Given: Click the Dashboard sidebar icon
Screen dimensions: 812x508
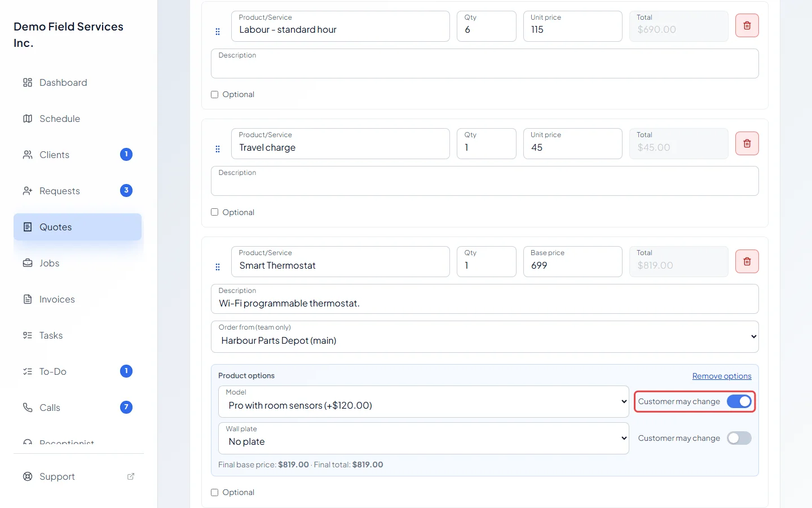Looking at the screenshot, I should (28, 82).
